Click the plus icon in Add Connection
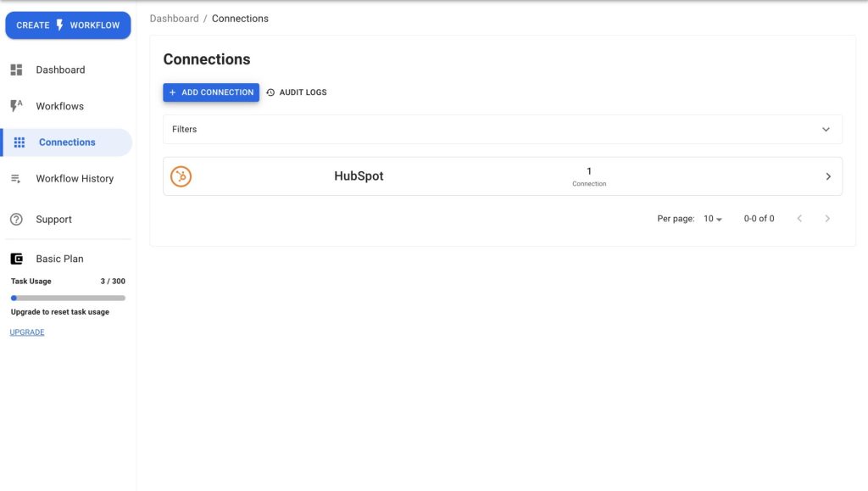The width and height of the screenshot is (868, 491). click(172, 92)
